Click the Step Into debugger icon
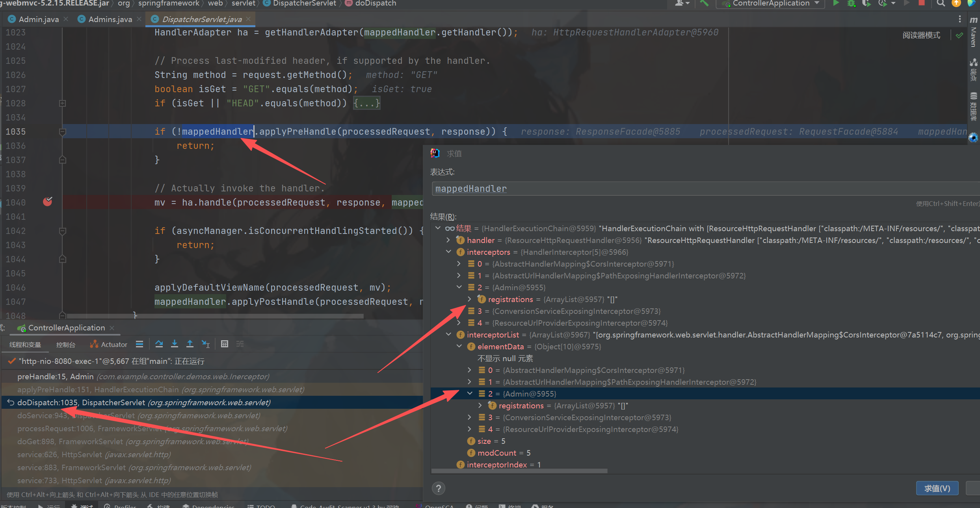The width and height of the screenshot is (980, 508). 174,344
